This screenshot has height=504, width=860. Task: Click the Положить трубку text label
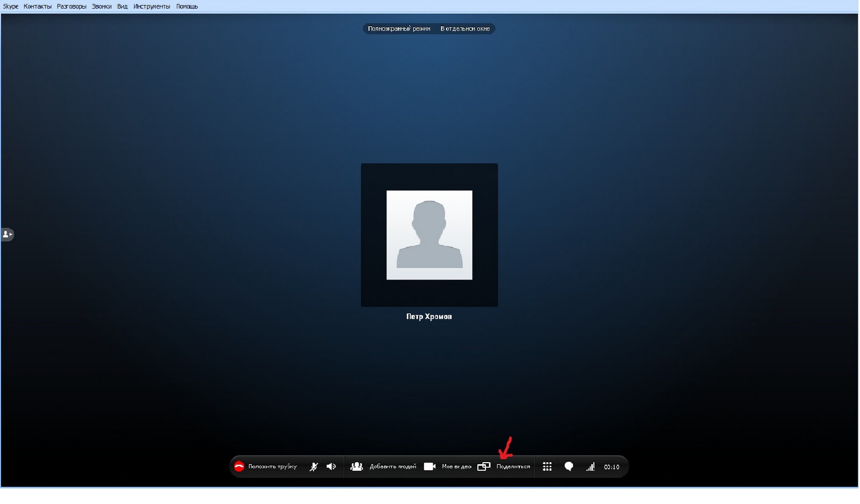(x=273, y=466)
